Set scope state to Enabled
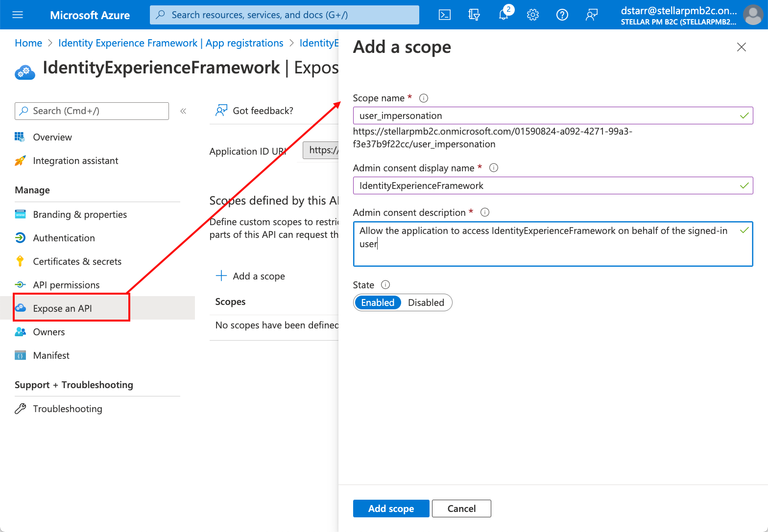 378,302
